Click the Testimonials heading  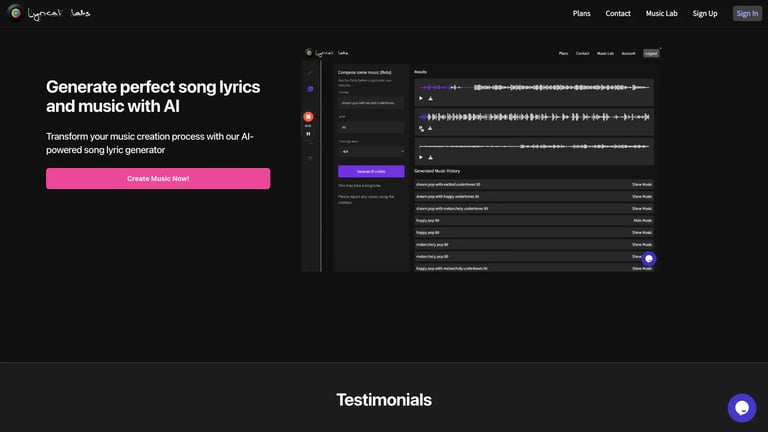(384, 400)
